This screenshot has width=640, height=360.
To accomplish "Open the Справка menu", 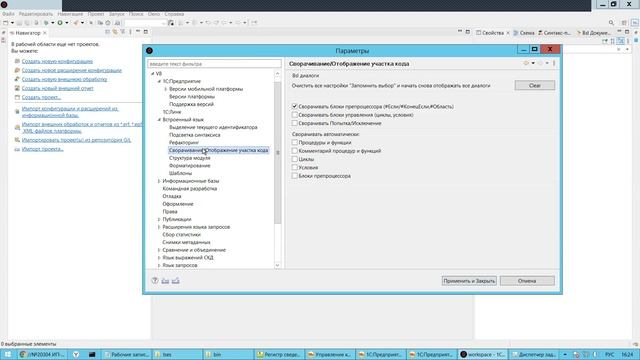I will [x=174, y=14].
